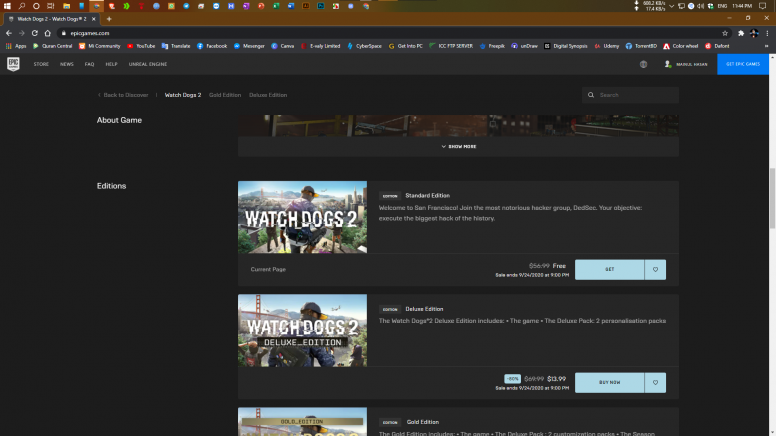Go Back to Discover
776x436 pixels.
pos(123,95)
